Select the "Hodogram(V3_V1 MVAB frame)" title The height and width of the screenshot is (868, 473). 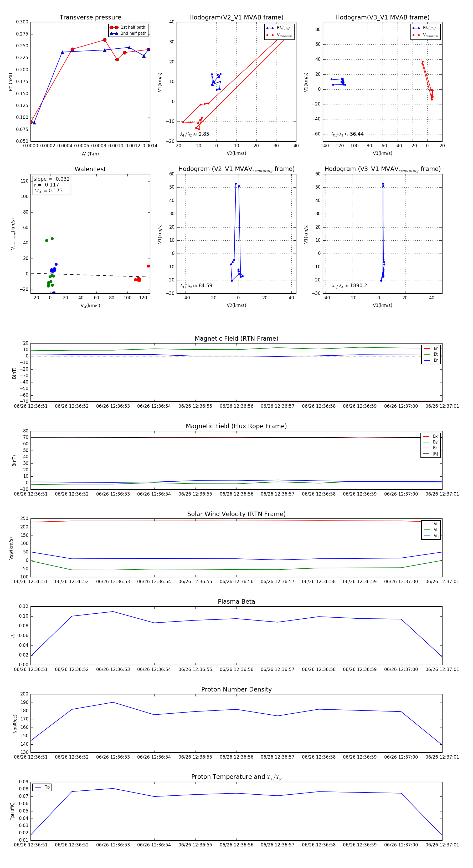pos(382,18)
